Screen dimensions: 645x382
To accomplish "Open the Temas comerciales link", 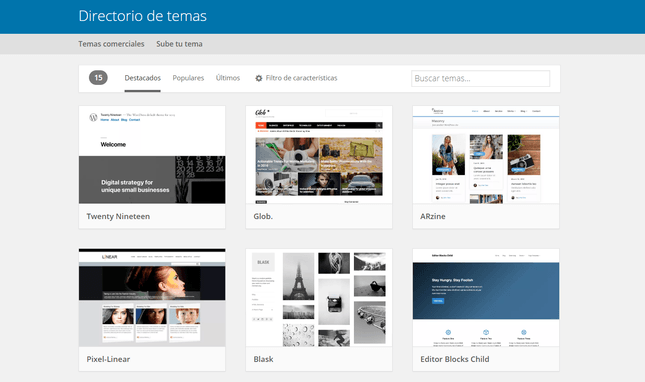I will click(x=111, y=44).
